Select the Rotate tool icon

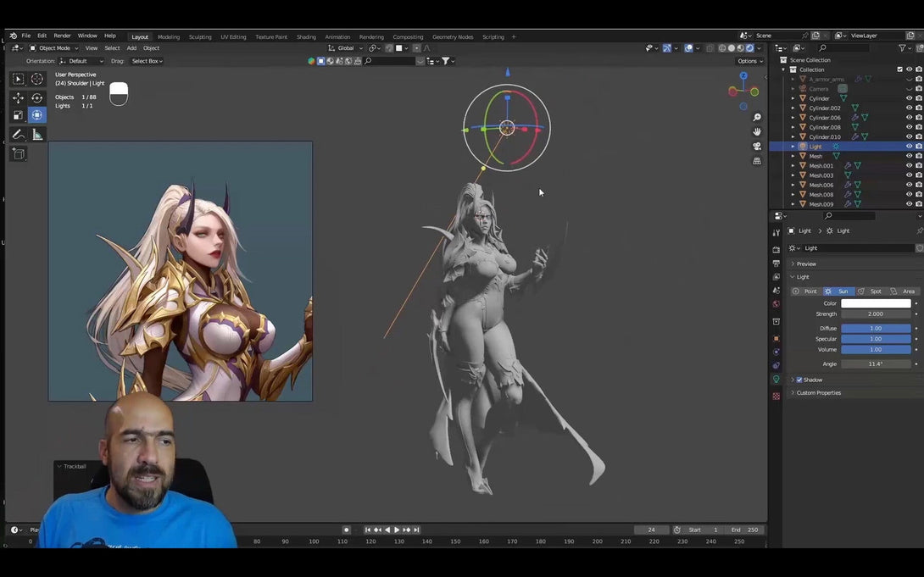point(37,97)
